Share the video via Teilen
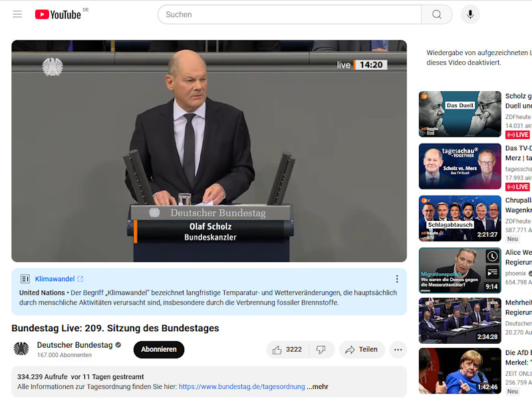This screenshot has height=399, width=532. pyautogui.click(x=362, y=350)
